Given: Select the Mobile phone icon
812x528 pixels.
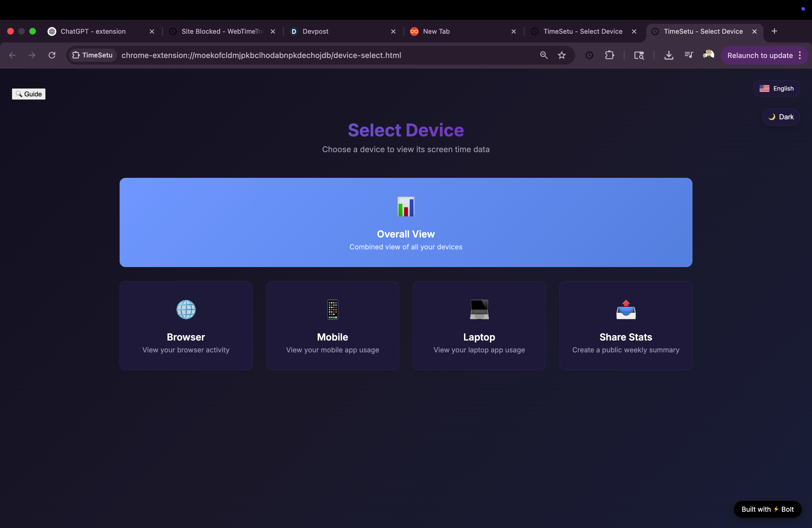Looking at the screenshot, I should [332, 309].
